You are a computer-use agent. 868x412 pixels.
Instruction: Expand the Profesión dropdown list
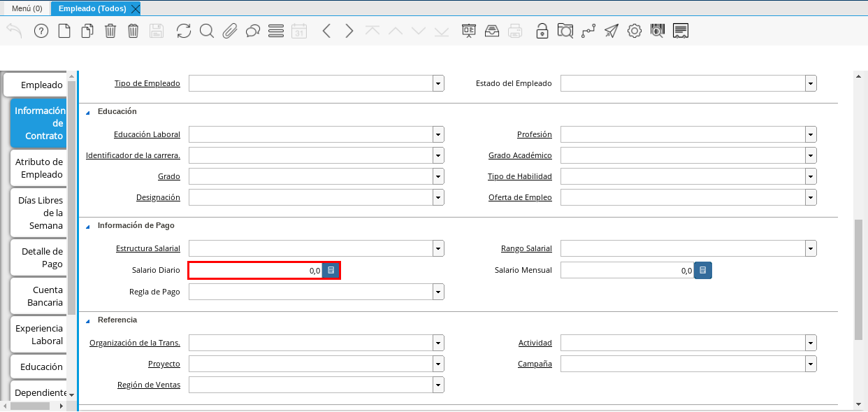pyautogui.click(x=811, y=134)
